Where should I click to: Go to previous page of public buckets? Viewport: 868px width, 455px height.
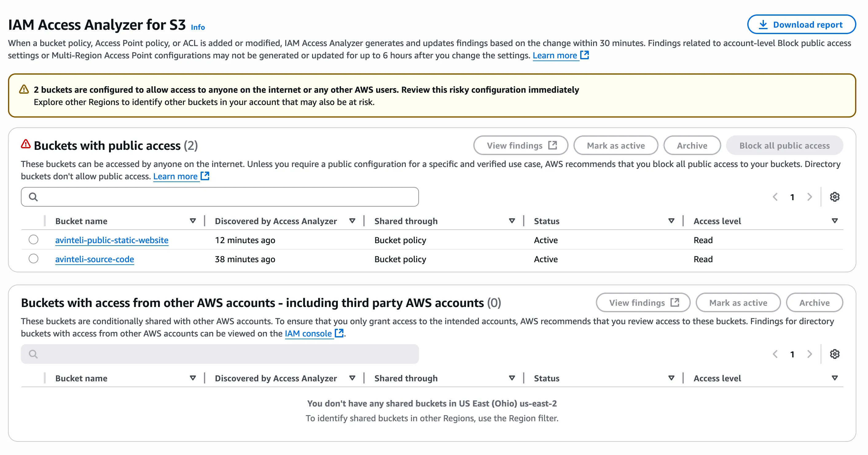pyautogui.click(x=775, y=197)
